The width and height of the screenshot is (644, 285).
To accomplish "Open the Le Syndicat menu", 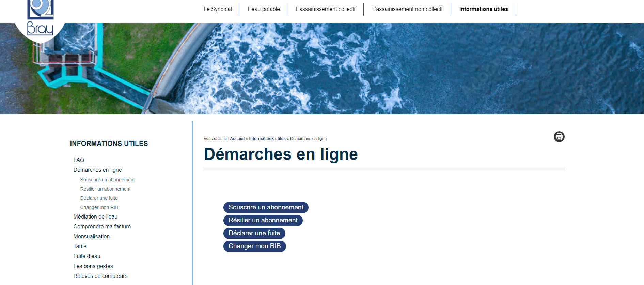I will (218, 9).
